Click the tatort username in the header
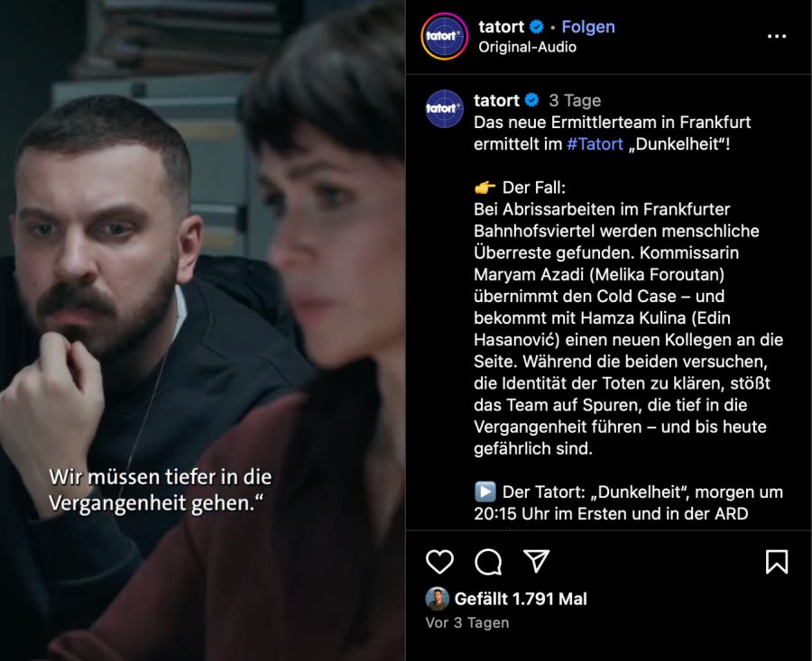The image size is (812, 661). 502,26
